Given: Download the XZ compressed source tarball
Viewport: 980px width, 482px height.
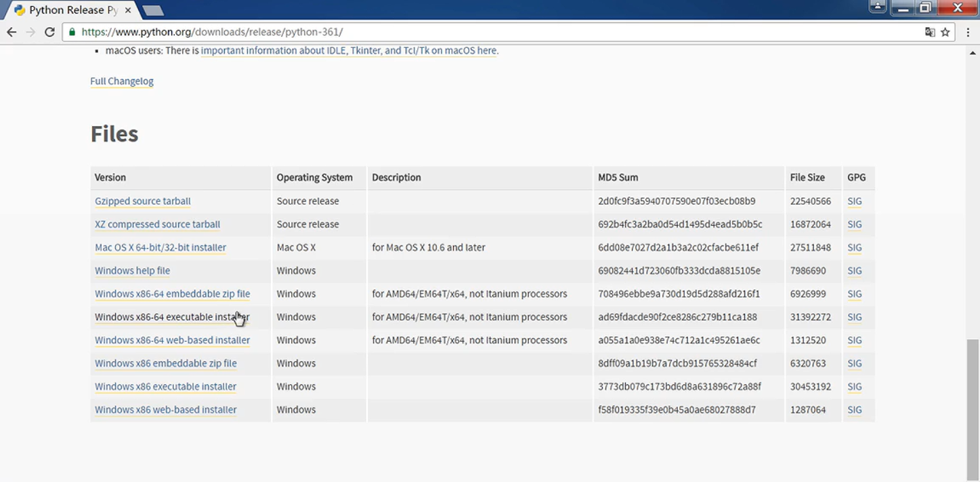Looking at the screenshot, I should pos(158,224).
